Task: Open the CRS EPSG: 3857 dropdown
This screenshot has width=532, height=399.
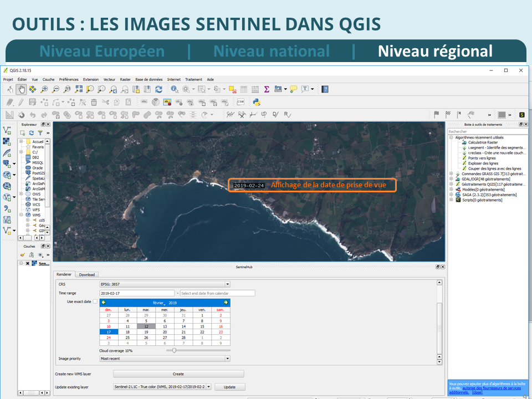Action: [x=165, y=284]
